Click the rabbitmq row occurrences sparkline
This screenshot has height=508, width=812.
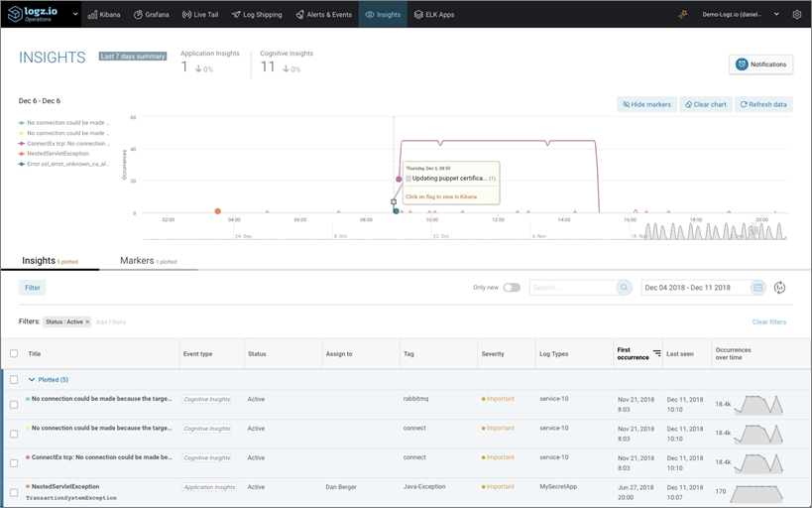click(758, 405)
